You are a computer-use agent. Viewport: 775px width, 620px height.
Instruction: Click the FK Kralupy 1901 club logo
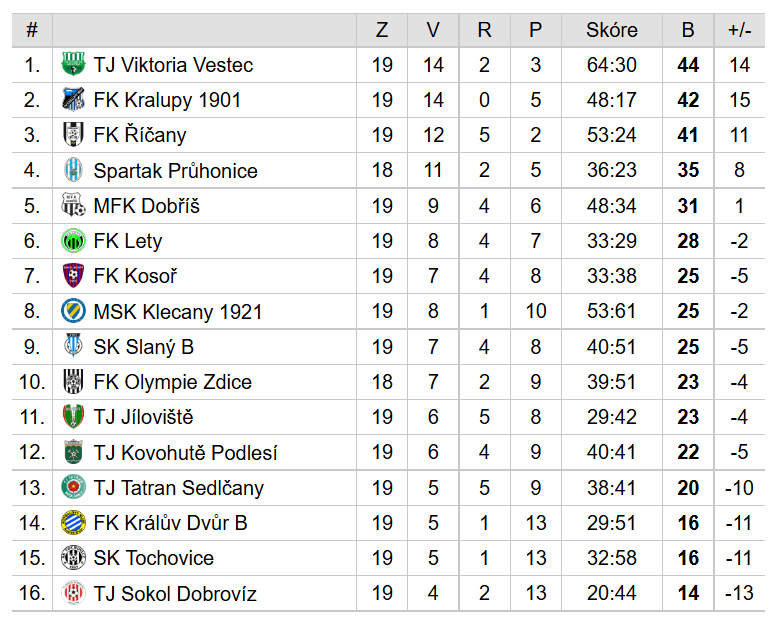73,100
